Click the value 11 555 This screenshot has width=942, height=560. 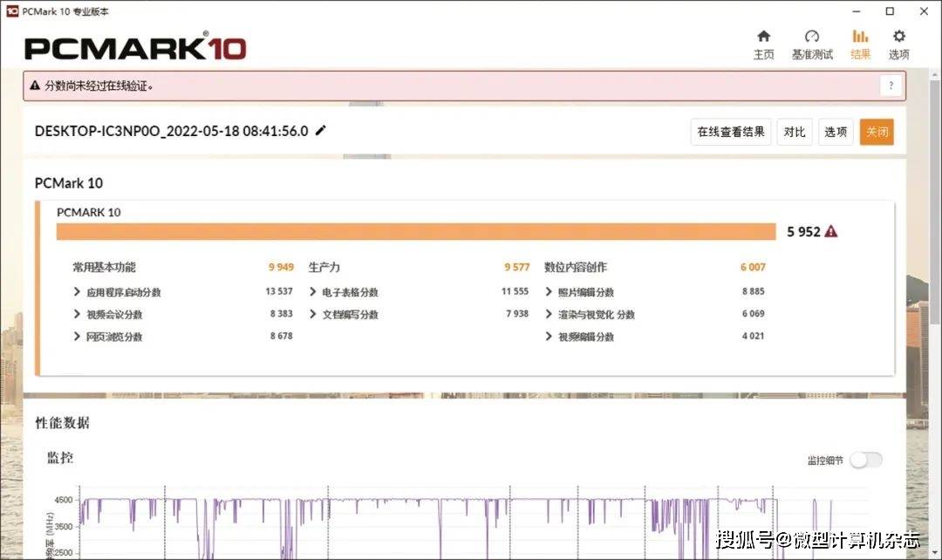click(x=515, y=291)
